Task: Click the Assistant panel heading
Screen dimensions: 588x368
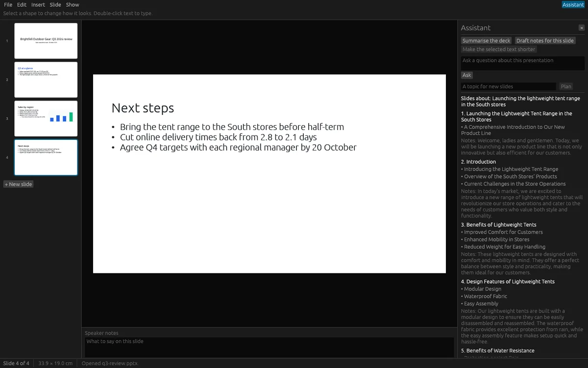Action: pyautogui.click(x=476, y=28)
